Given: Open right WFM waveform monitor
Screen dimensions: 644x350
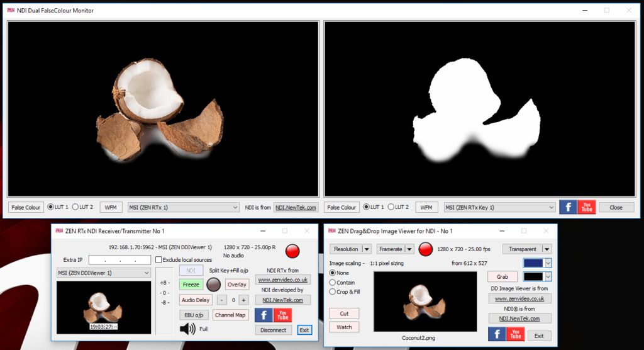Looking at the screenshot, I should click(x=426, y=207).
